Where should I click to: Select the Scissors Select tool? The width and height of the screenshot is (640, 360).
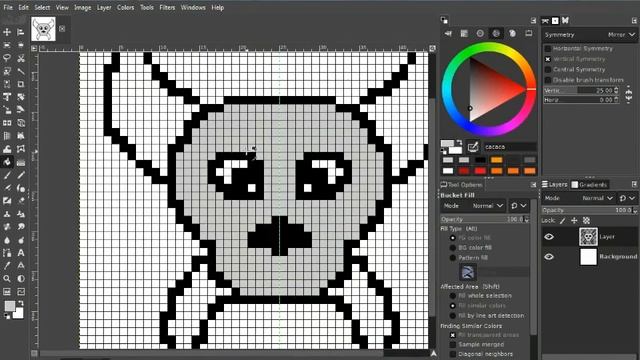pos(20,58)
